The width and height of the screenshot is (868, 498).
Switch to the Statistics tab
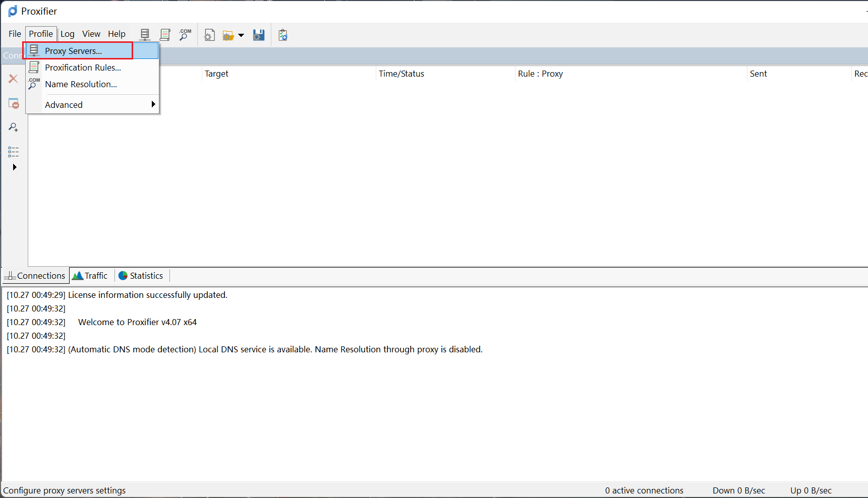point(141,276)
